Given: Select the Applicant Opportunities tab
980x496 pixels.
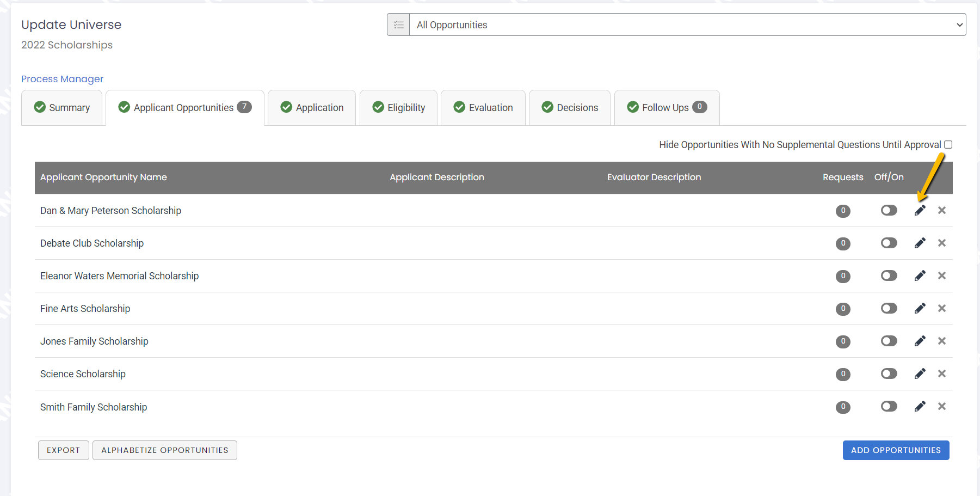Looking at the screenshot, I should 185,108.
